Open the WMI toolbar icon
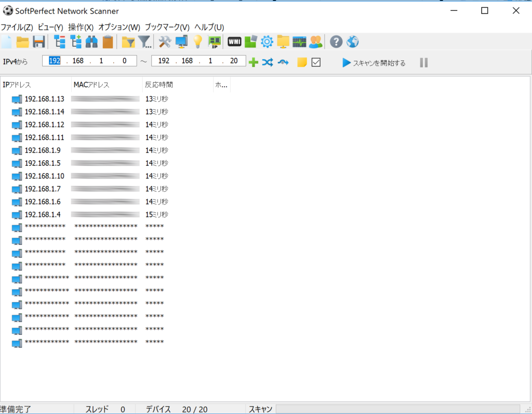This screenshot has height=414, width=532. 235,42
